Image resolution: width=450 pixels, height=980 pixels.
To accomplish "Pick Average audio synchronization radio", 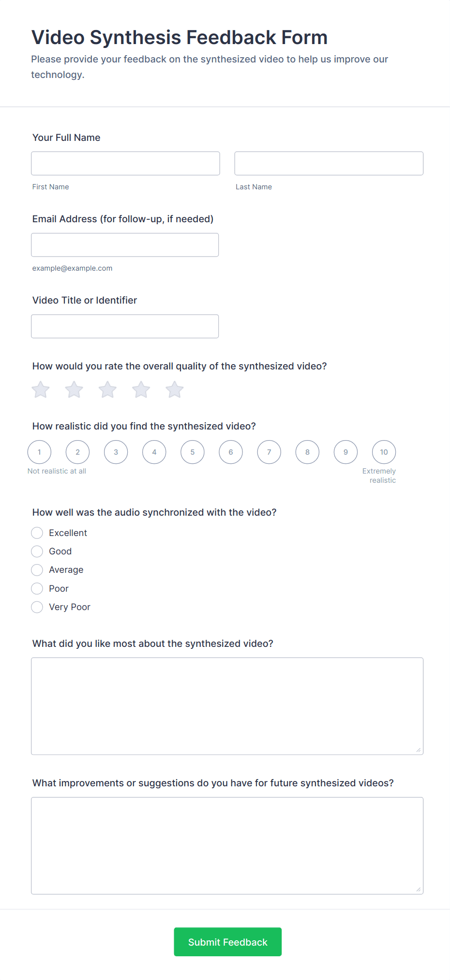I will [37, 570].
